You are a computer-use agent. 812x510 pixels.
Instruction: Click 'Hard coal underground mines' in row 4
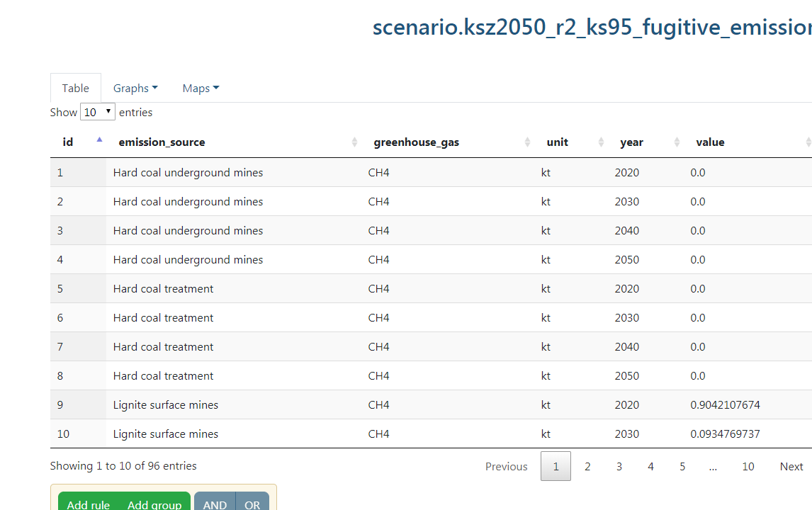click(x=188, y=259)
